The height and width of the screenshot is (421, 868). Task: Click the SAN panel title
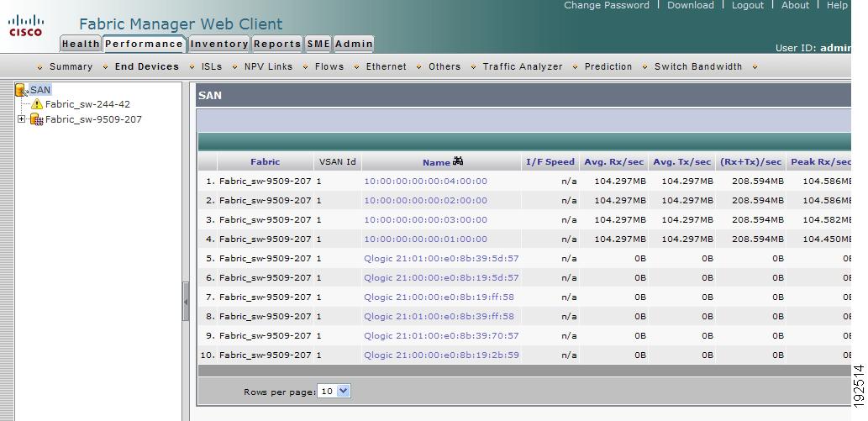(x=210, y=95)
